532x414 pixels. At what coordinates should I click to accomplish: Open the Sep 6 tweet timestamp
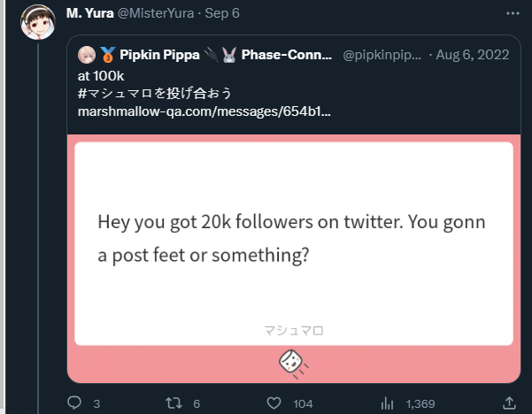coord(222,13)
